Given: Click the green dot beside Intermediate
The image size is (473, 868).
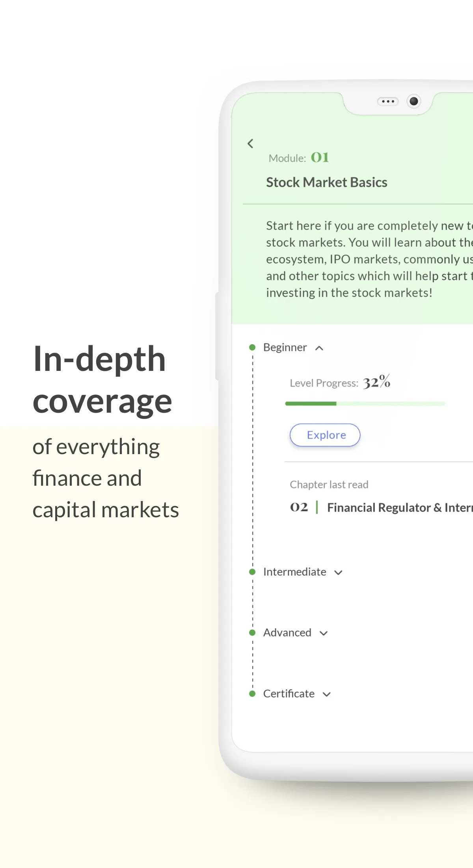Looking at the screenshot, I should [x=253, y=572].
